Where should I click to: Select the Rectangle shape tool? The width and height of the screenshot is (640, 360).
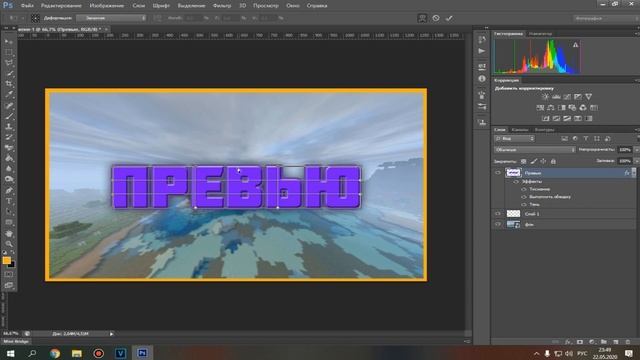point(9,222)
